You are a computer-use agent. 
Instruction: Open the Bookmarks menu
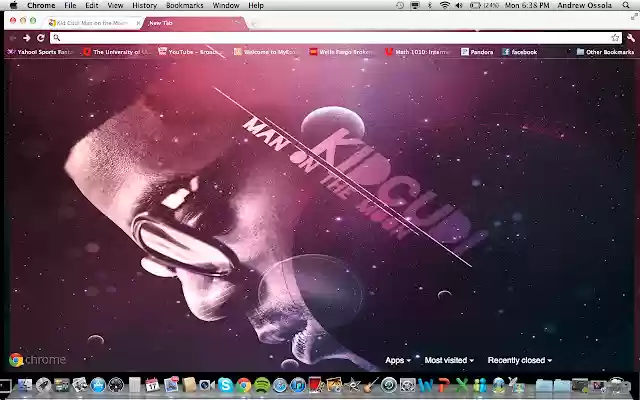184,5
